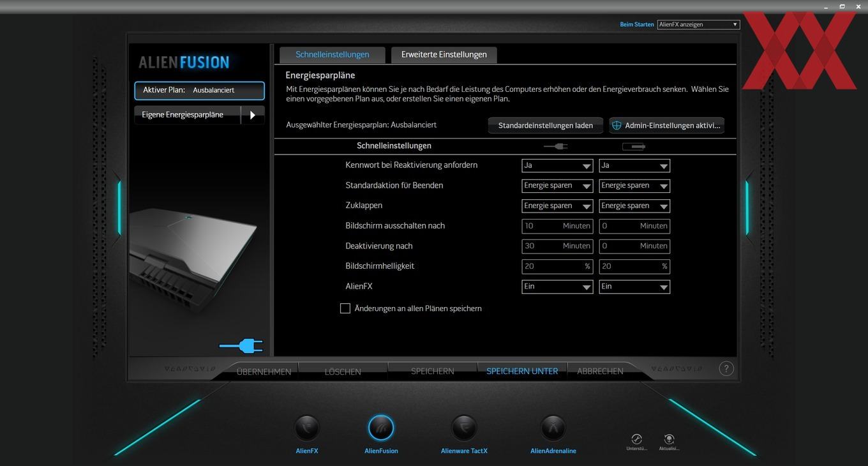Open plugged-in Kennwort bei Reaktivierung dropdown
Image resolution: width=868 pixels, height=466 pixels.
tap(557, 166)
